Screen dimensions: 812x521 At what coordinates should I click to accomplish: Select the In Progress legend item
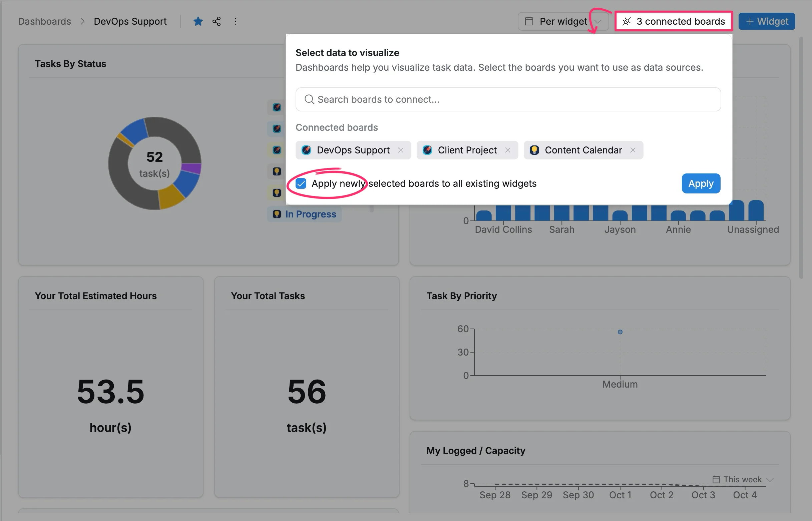click(x=304, y=214)
